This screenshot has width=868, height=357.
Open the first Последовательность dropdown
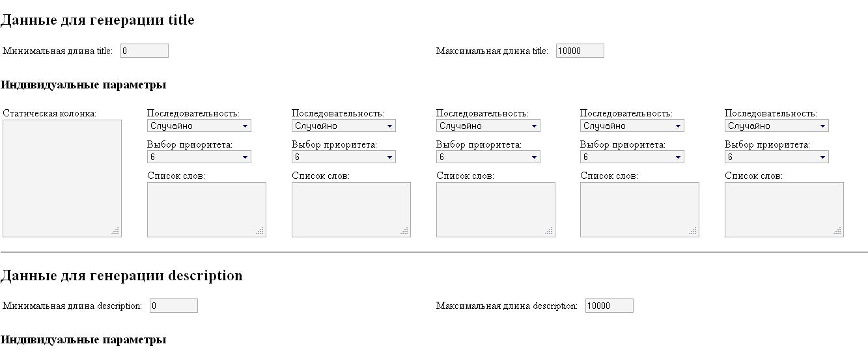pyautogui.click(x=199, y=126)
